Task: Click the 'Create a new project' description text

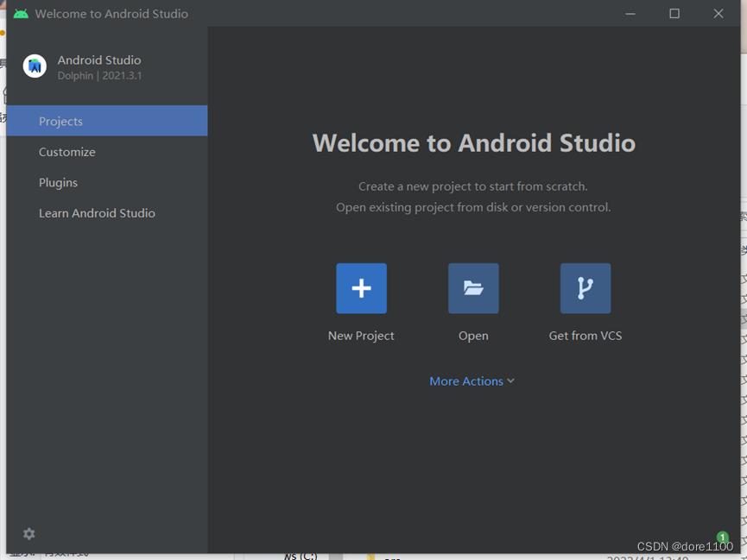Action: tap(473, 186)
